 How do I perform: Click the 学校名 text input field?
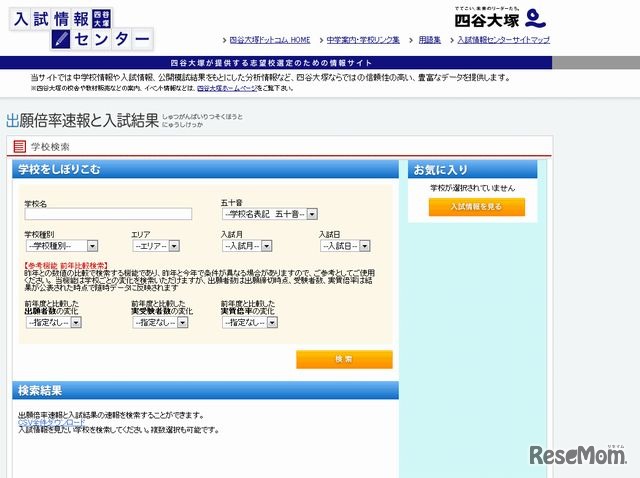pyautogui.click(x=108, y=214)
